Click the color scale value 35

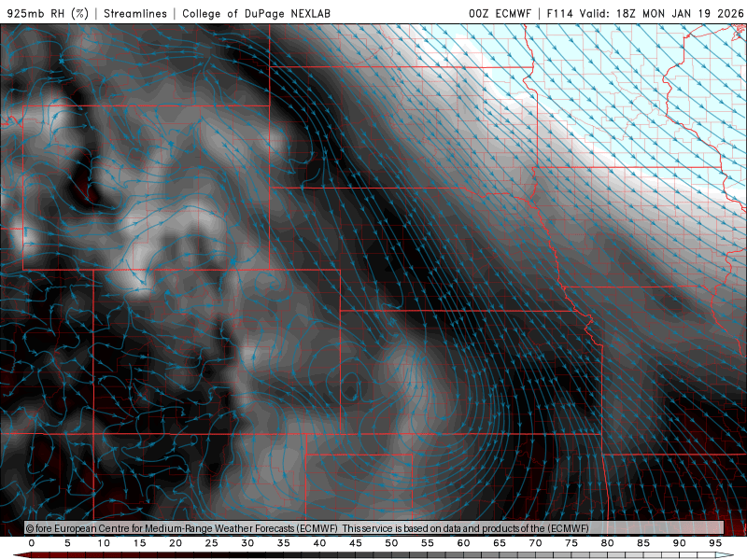(284, 543)
